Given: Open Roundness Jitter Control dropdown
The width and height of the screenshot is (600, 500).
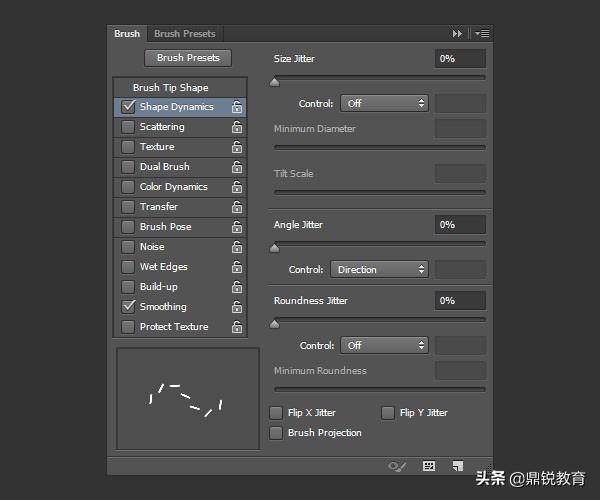Looking at the screenshot, I should coord(384,345).
